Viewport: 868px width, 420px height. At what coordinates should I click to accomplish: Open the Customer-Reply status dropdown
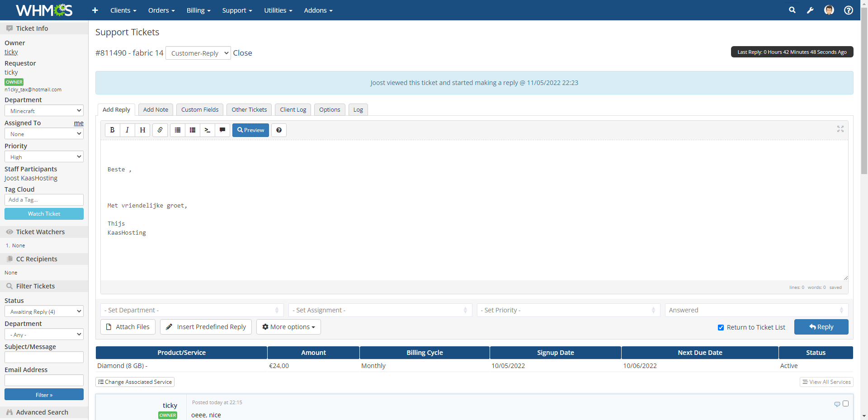coord(198,53)
